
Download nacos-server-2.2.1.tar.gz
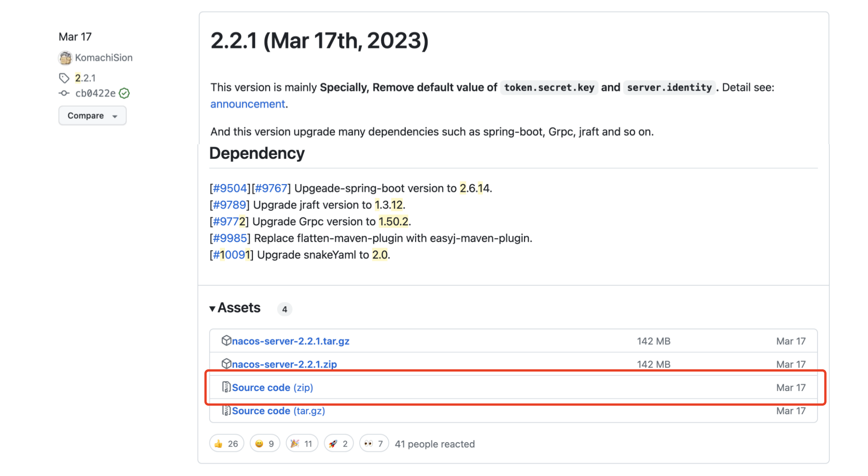click(x=291, y=341)
